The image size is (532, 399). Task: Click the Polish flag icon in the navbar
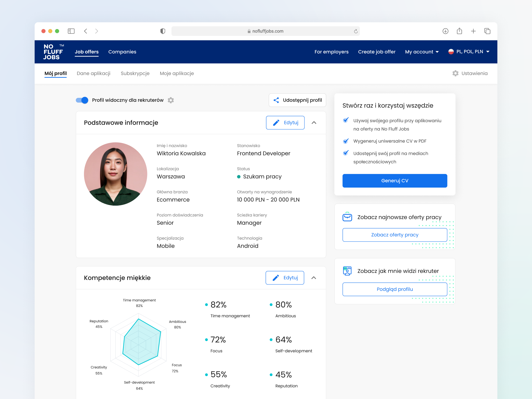click(x=452, y=52)
